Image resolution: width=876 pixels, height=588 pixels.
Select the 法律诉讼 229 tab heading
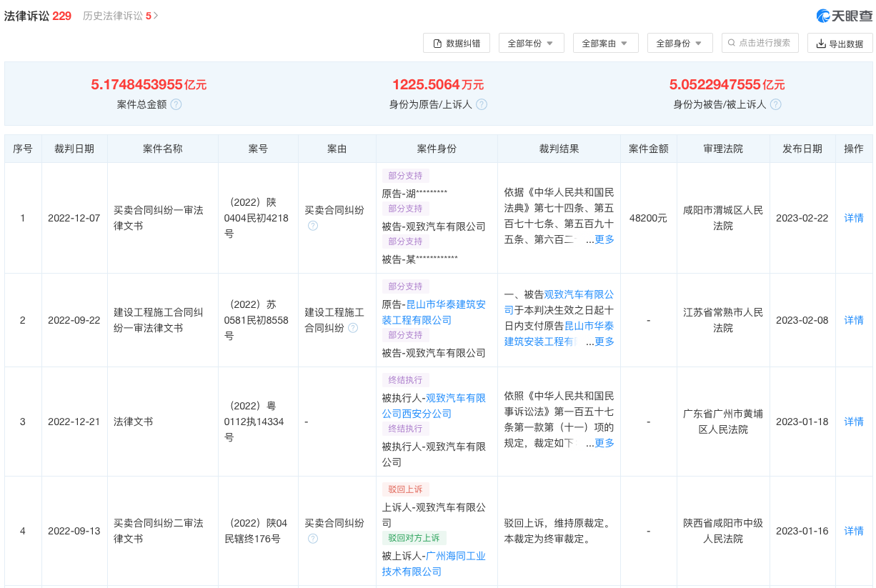(38, 16)
